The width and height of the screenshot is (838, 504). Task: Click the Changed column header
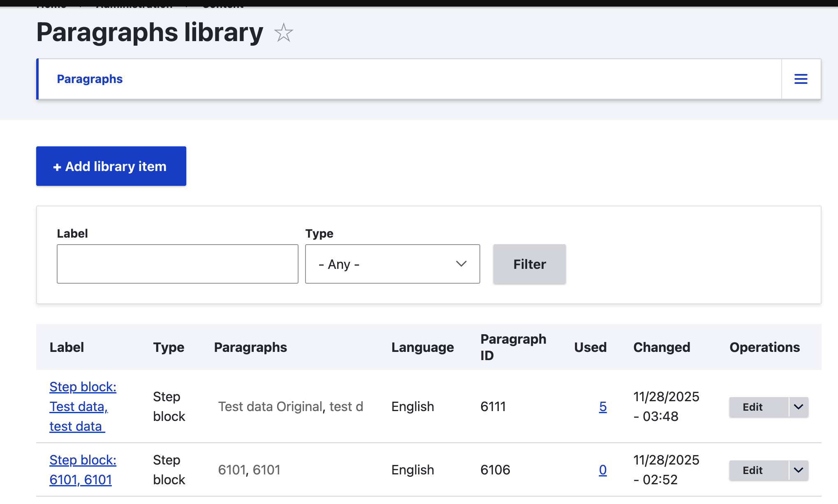coord(662,347)
